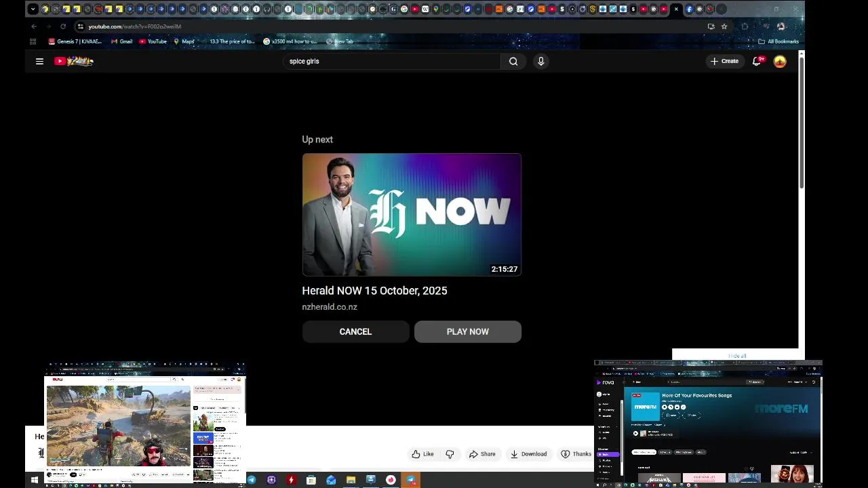The width and height of the screenshot is (868, 488).
Task: Open the 'x3500 m4 how to u...' bookmark
Action: 290,41
